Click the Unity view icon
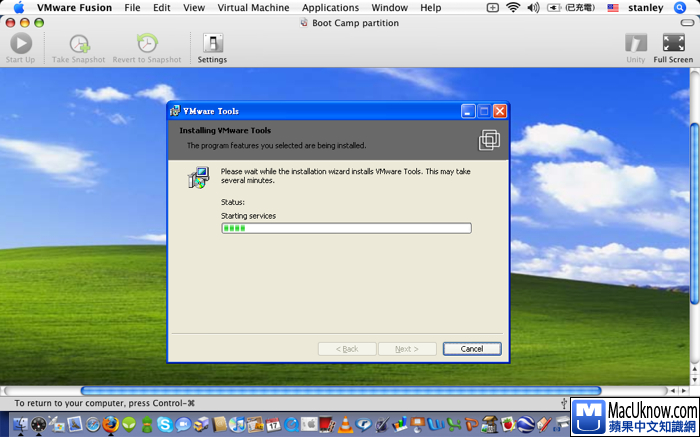Image resolution: width=700 pixels, height=437 pixels. (635, 47)
